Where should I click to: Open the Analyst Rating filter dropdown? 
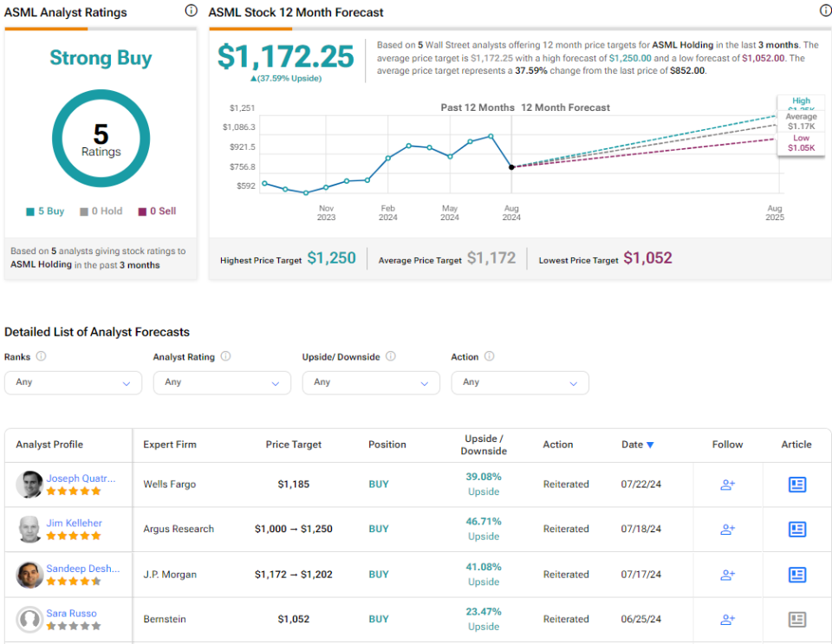[222, 382]
